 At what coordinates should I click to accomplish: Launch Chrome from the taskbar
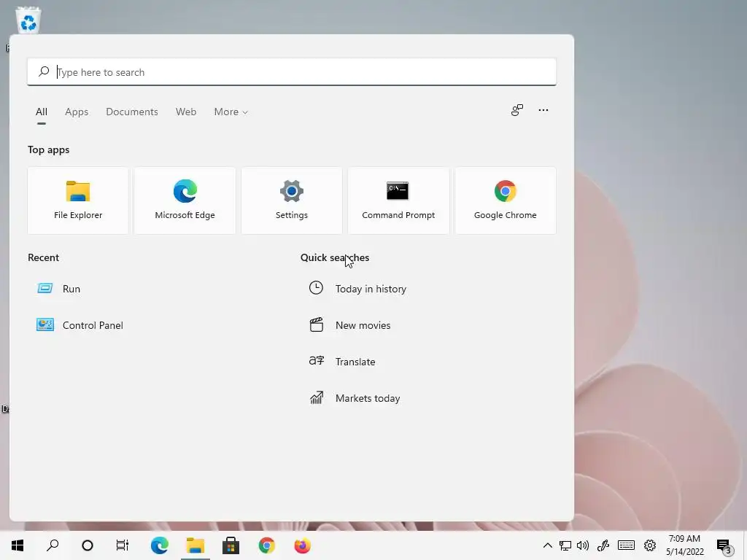[x=267, y=545]
